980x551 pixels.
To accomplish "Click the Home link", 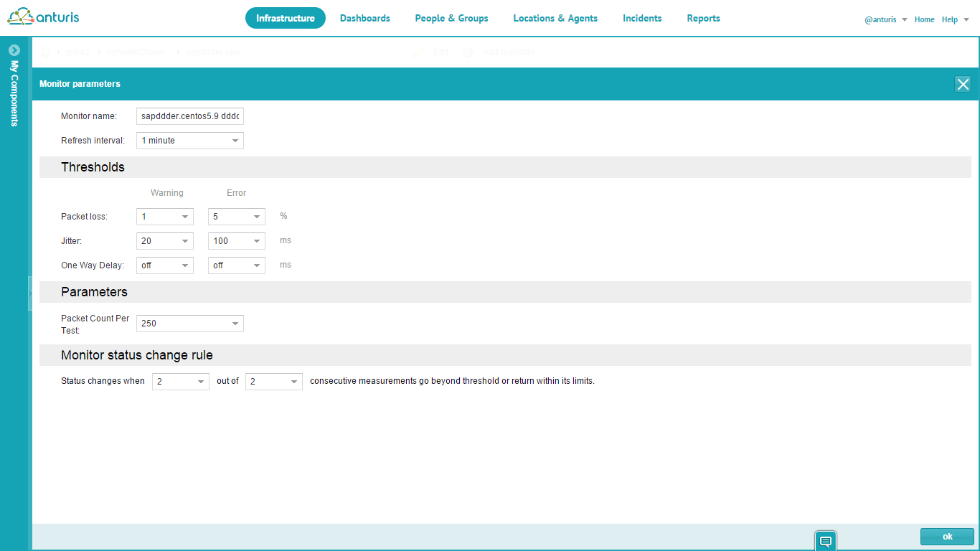I will pyautogui.click(x=924, y=20).
